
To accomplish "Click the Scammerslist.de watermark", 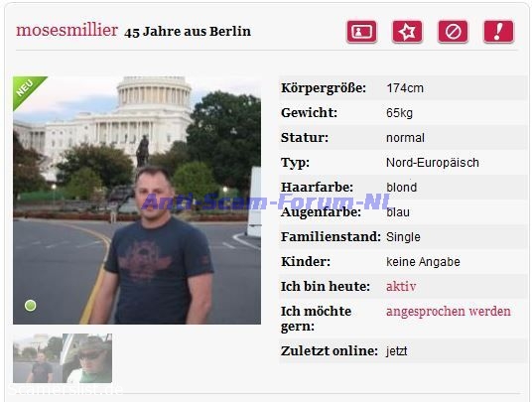I will coord(65,389).
